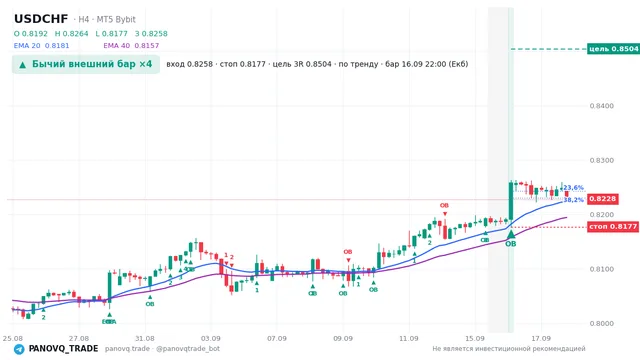
Task: Click the 0.8100 price axis label
Action: [x=602, y=269]
